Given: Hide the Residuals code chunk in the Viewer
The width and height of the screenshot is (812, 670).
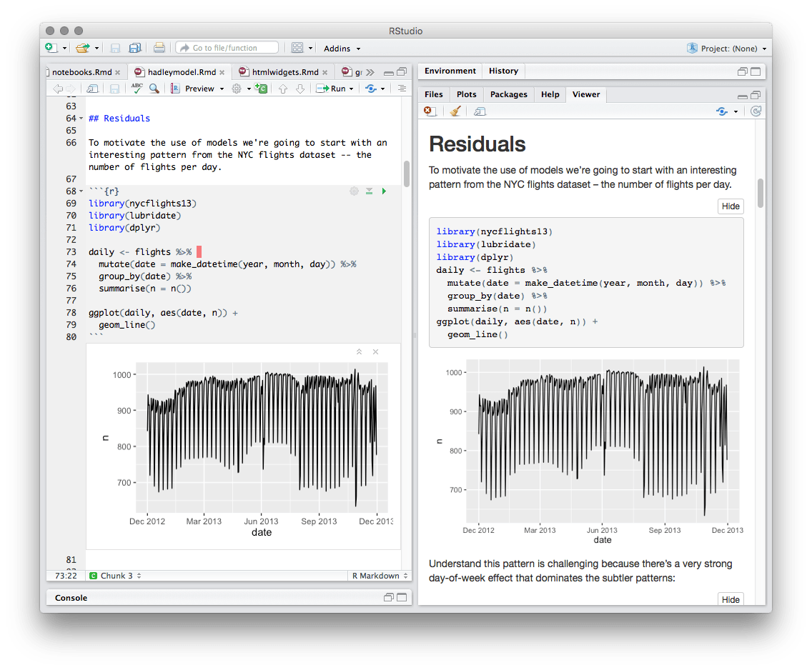Looking at the screenshot, I should coord(731,206).
